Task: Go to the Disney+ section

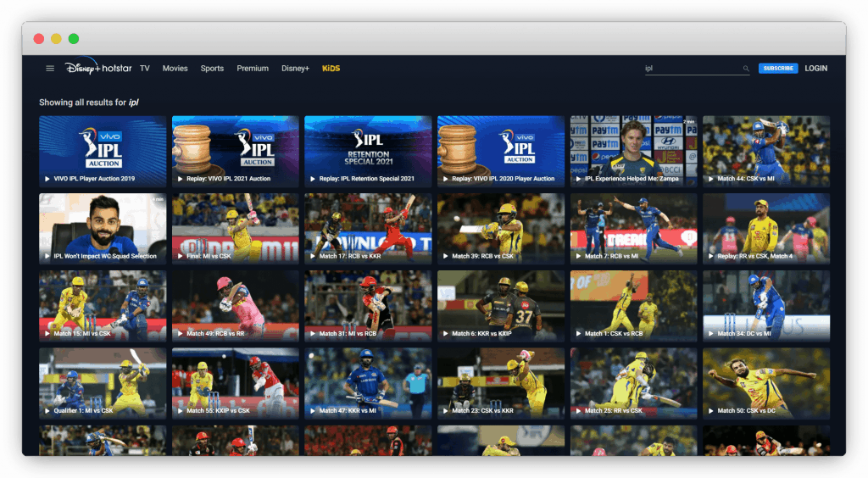Action: pyautogui.click(x=295, y=69)
